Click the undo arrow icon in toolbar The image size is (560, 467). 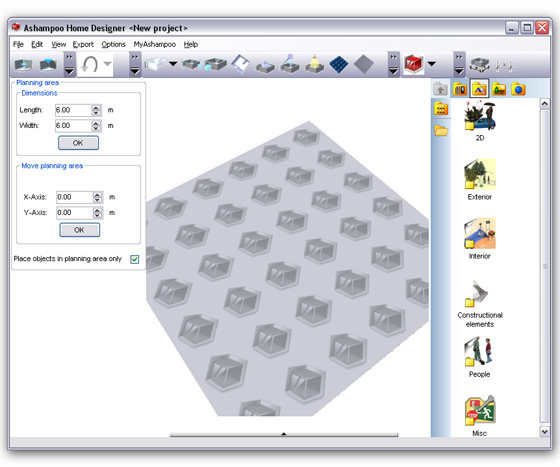point(89,65)
